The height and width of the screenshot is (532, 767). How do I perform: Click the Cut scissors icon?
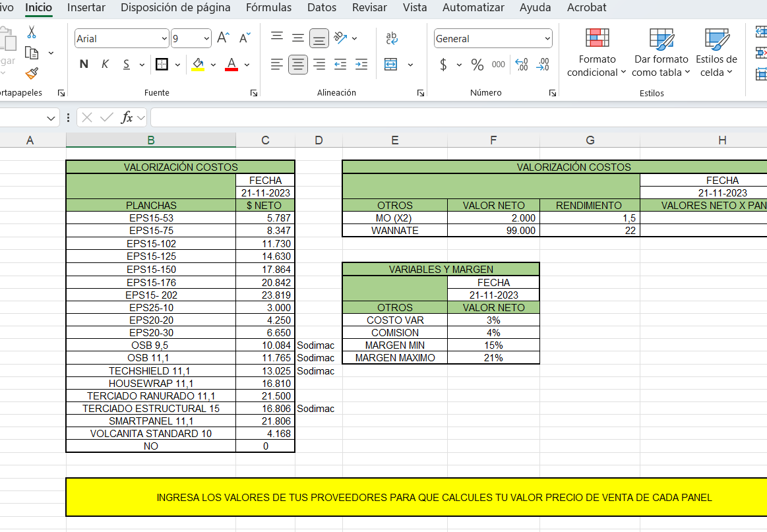[32, 33]
